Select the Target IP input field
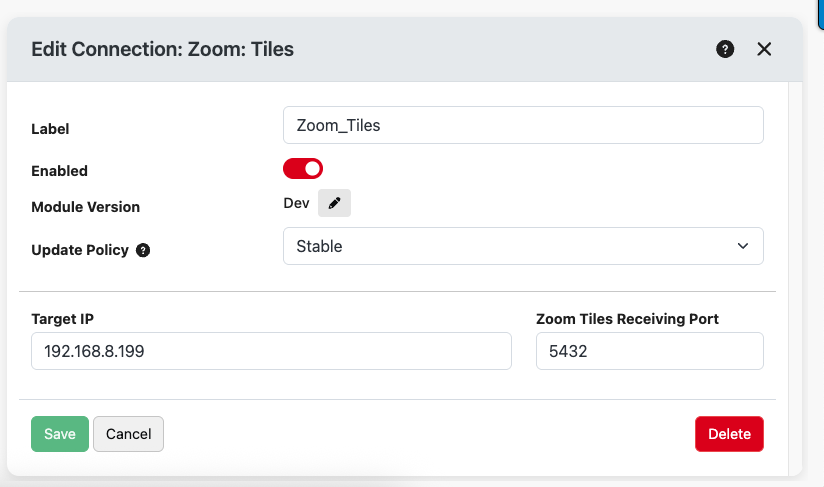This screenshot has width=824, height=487. (x=271, y=351)
